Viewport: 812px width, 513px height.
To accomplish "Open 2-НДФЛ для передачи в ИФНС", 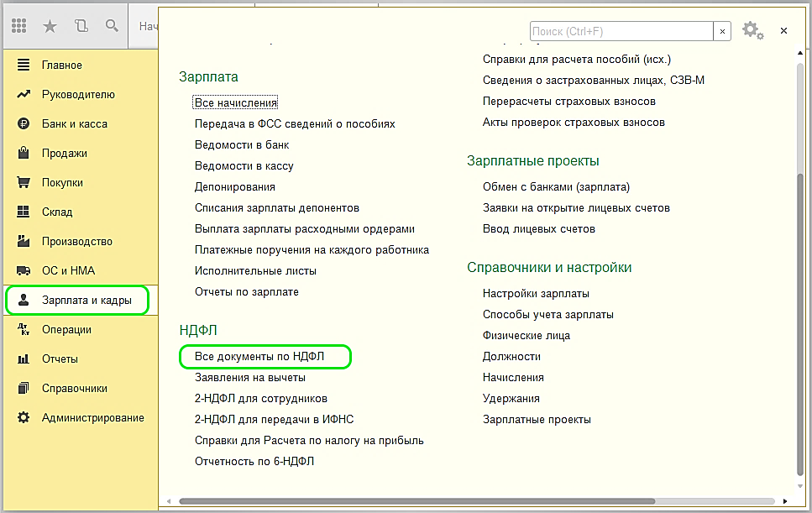I will coord(274,419).
